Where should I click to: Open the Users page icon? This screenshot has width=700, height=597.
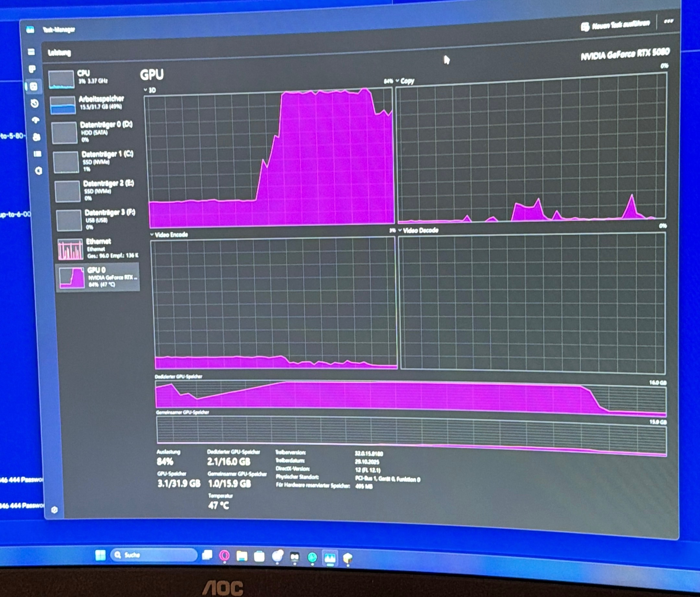tap(37, 137)
